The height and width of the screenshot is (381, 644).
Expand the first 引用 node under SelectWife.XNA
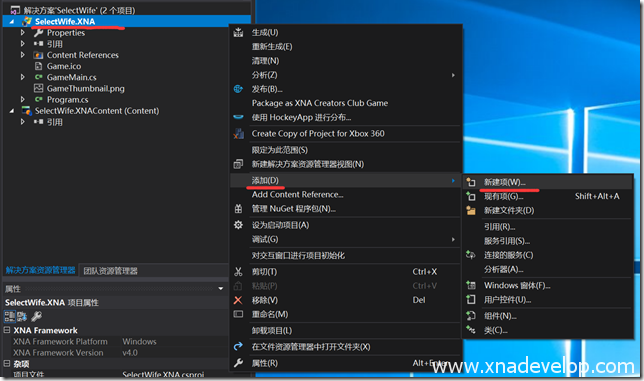point(23,44)
